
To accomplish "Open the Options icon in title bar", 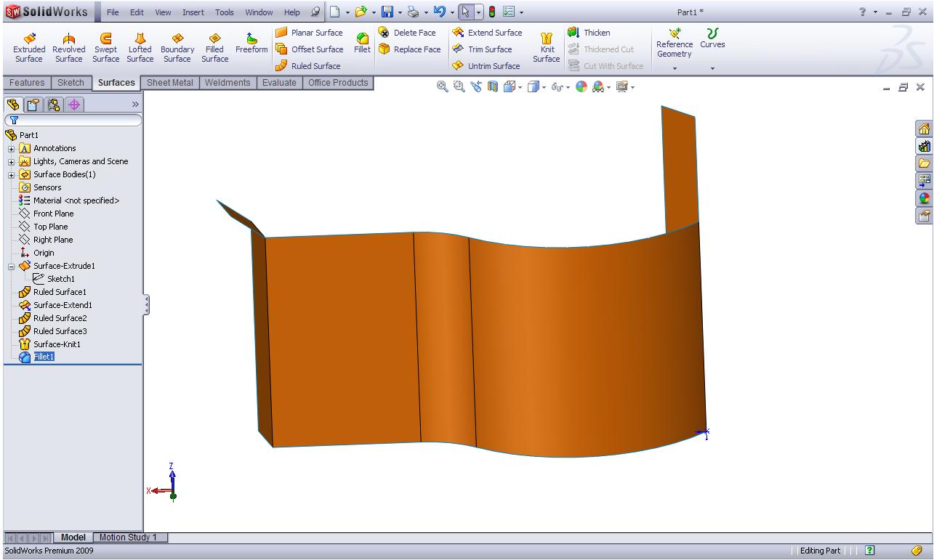I will coord(509,12).
